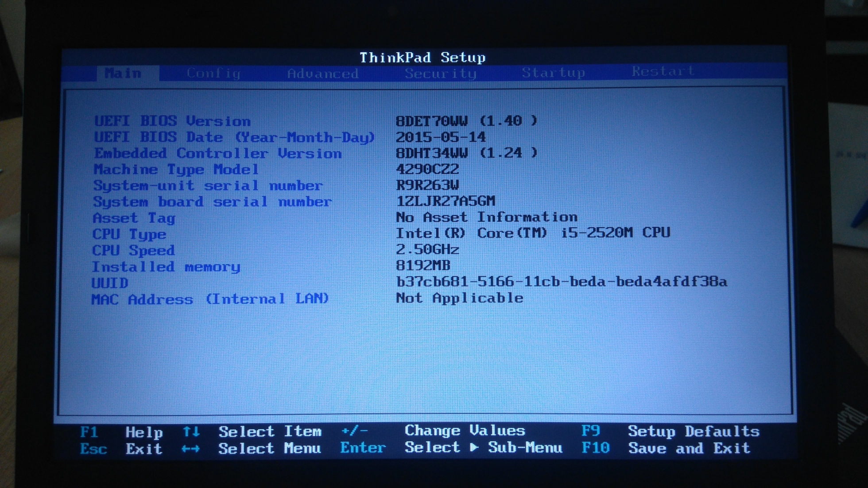Click the F10 Save and Exit hint
The image size is (868, 488).
pos(666,448)
